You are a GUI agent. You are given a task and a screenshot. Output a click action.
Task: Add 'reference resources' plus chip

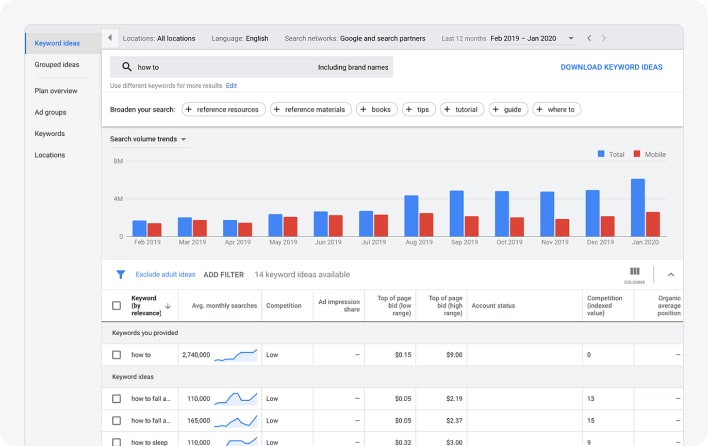click(x=224, y=109)
